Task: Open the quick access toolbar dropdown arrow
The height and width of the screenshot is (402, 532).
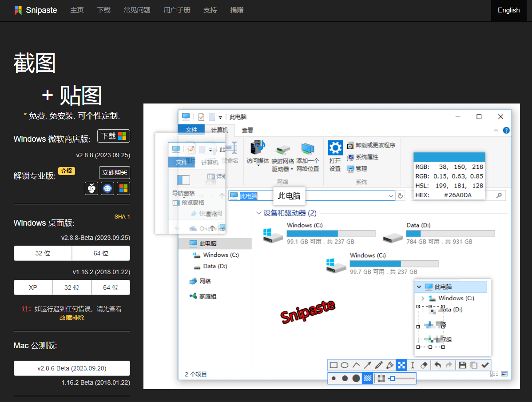Action: click(220, 117)
